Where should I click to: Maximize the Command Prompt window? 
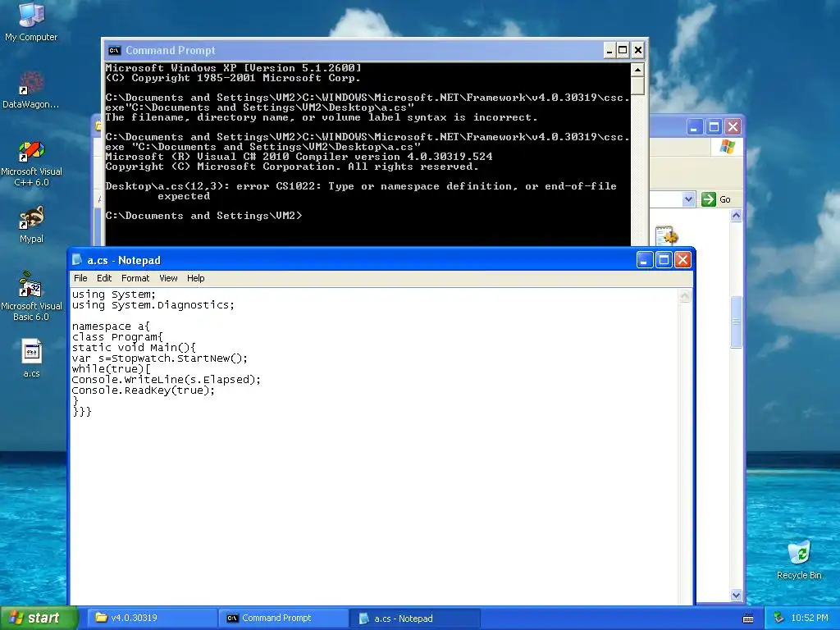click(x=623, y=50)
